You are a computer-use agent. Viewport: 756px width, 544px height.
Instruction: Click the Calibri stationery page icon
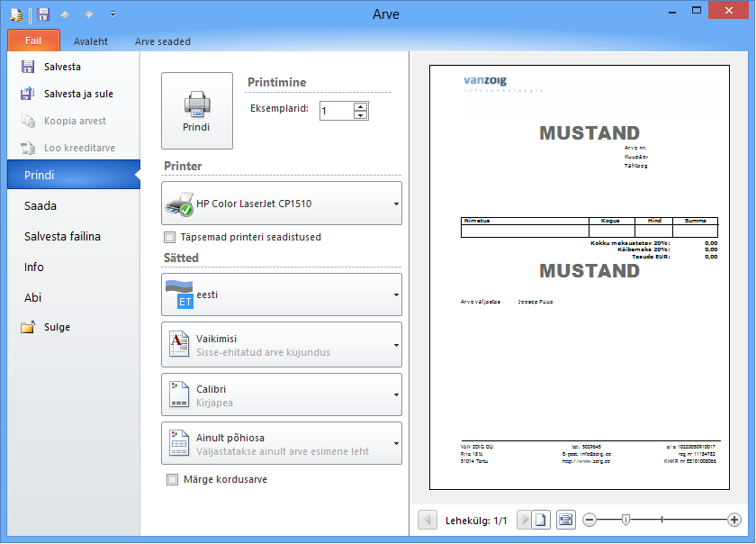[179, 394]
